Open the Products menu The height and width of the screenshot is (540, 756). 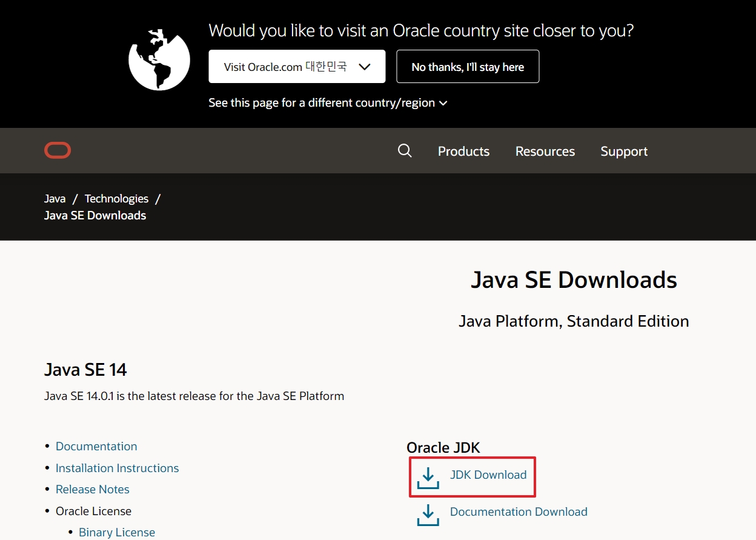[x=463, y=152]
